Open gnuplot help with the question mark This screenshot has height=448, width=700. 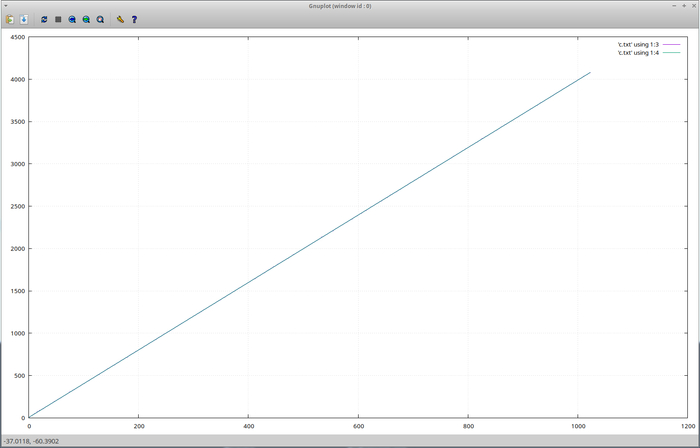pos(134,19)
